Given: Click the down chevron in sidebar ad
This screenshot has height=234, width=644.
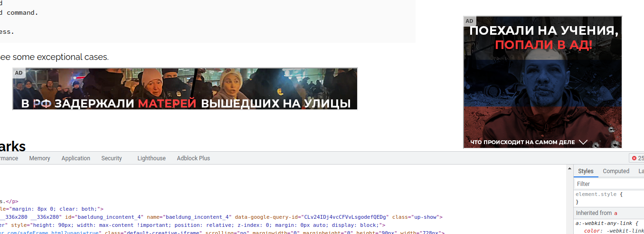Looking at the screenshot, I should click(584, 142).
